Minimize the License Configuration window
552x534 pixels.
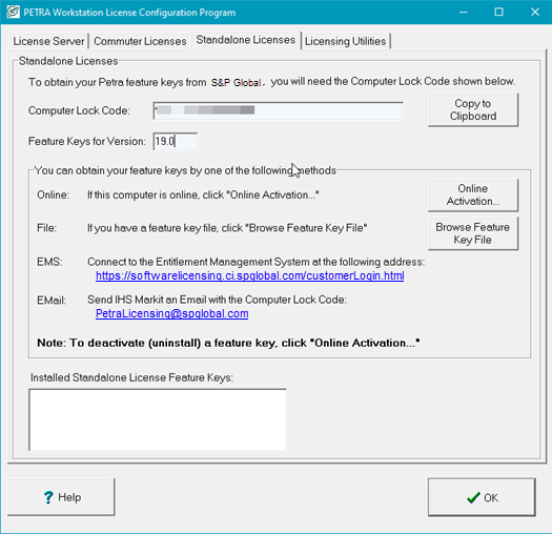point(463,12)
